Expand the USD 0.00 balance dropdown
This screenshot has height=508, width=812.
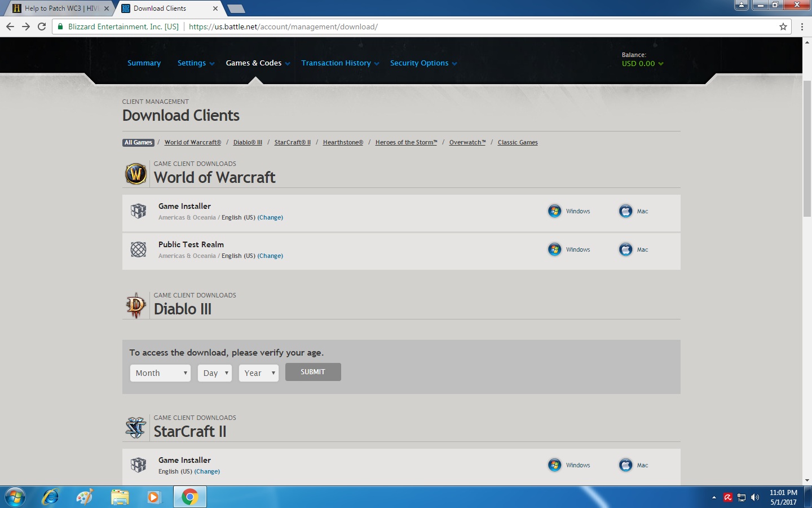click(642, 64)
